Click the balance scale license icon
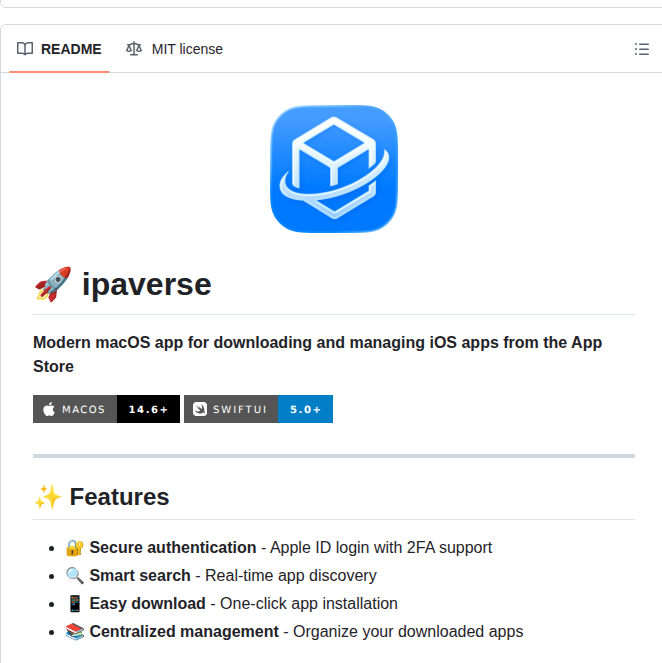The image size is (662, 663). tap(134, 49)
